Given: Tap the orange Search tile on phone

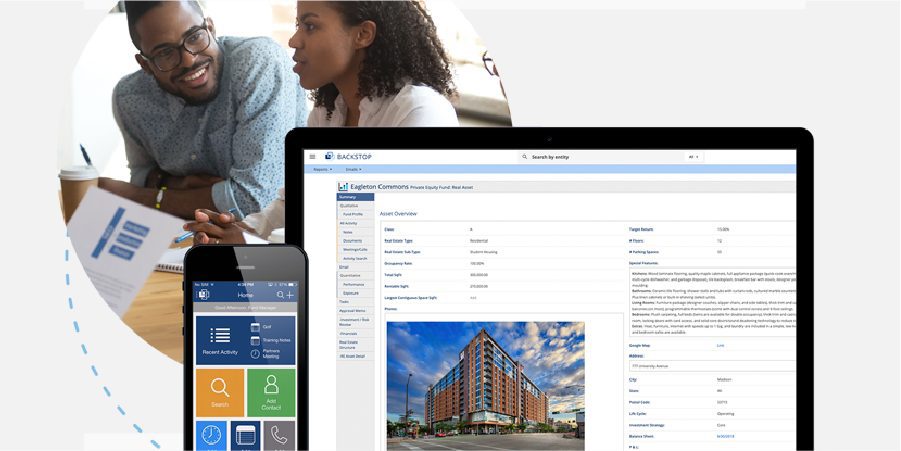Looking at the screenshot, I should coord(220,392).
